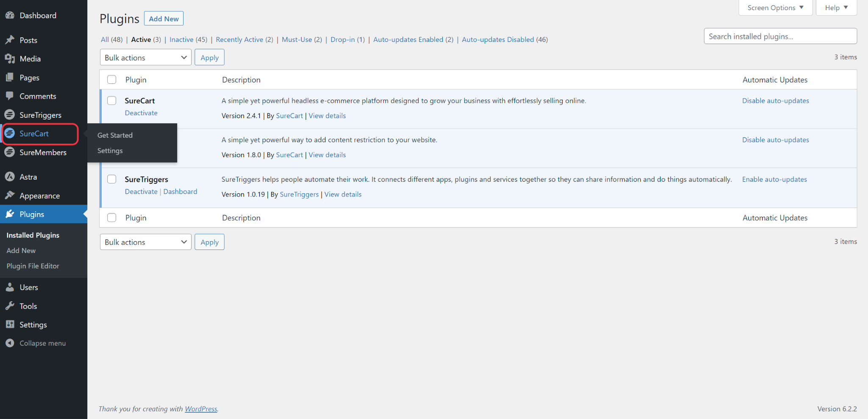Click the Tools wrench icon
The height and width of the screenshot is (419, 868).
click(10, 306)
